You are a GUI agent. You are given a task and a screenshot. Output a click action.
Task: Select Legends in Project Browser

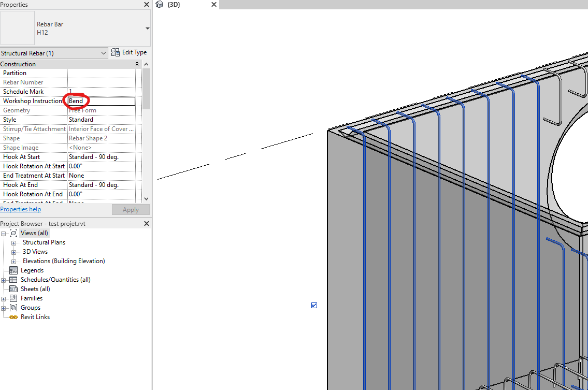pyautogui.click(x=32, y=270)
